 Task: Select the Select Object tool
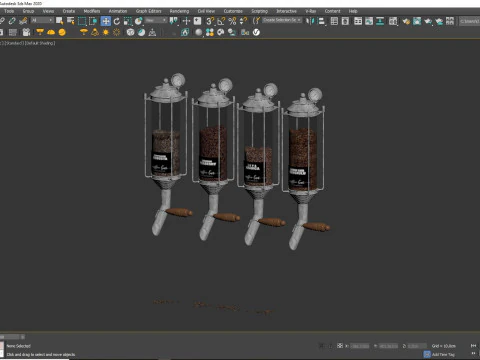60,21
